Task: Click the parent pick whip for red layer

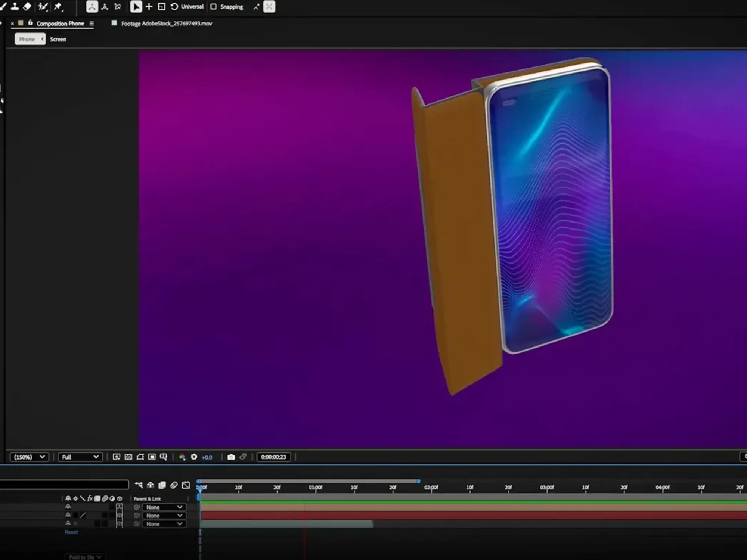Action: pos(137,515)
